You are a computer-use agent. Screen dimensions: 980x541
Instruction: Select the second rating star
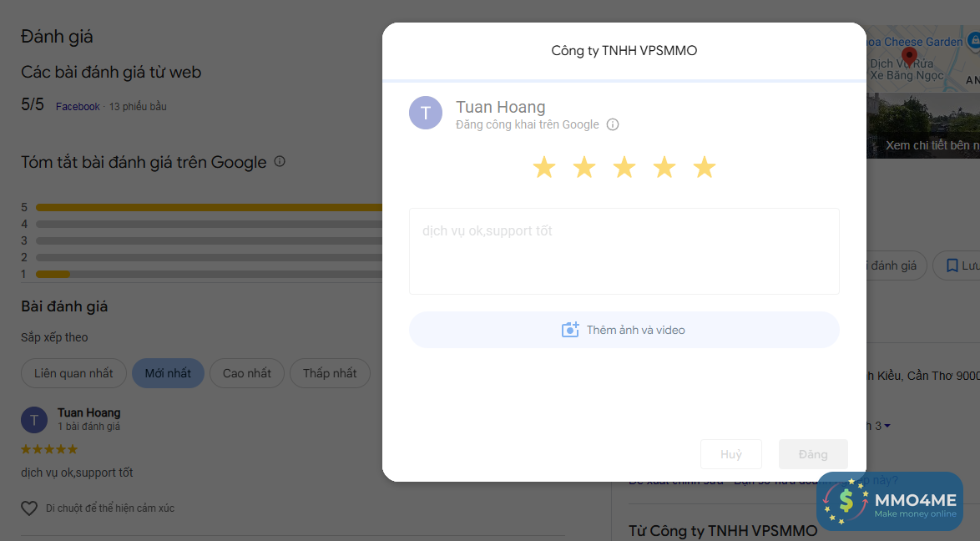tap(583, 167)
